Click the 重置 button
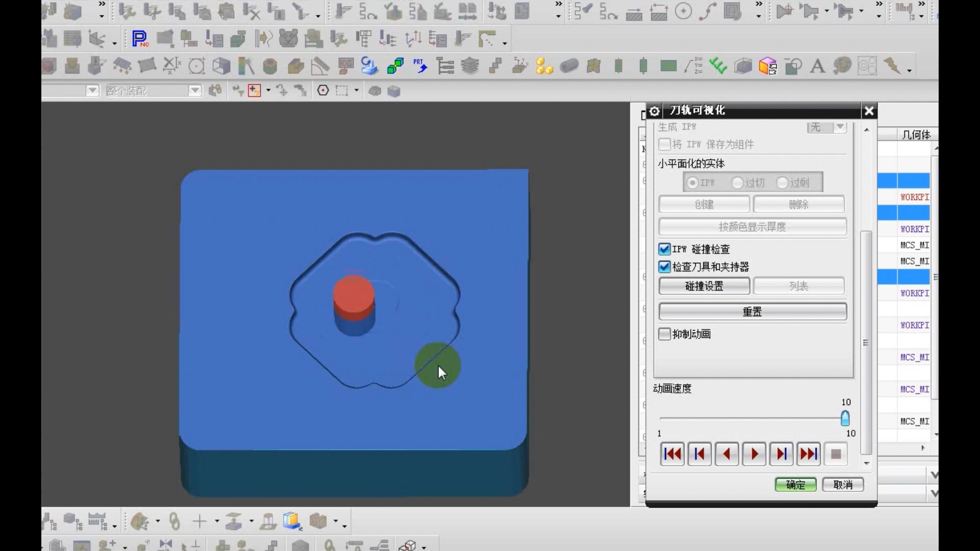The height and width of the screenshot is (551, 980). pyautogui.click(x=752, y=311)
